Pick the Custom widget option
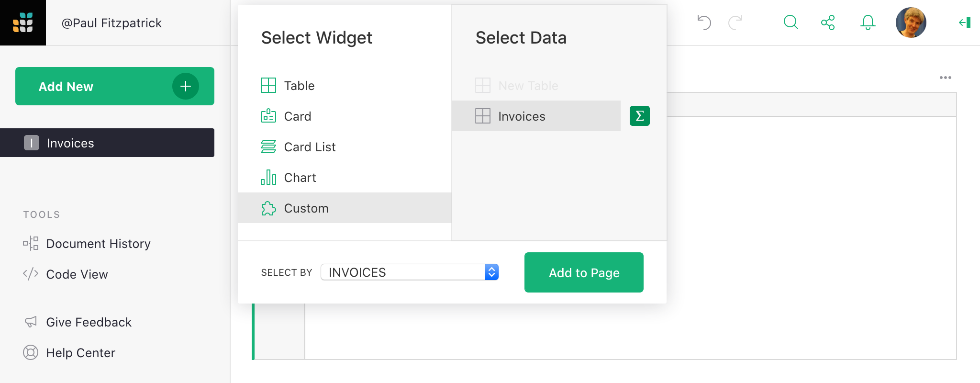980x383 pixels. (306, 208)
